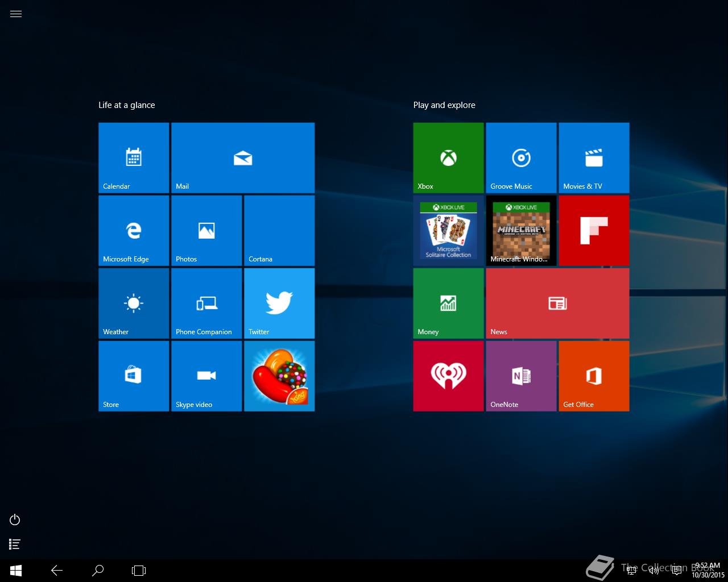Launch Phone Companion tile

[206, 304]
